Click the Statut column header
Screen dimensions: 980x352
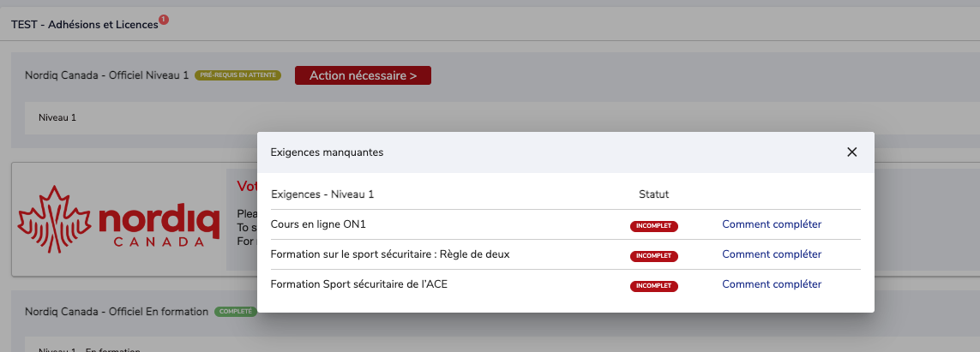653,194
